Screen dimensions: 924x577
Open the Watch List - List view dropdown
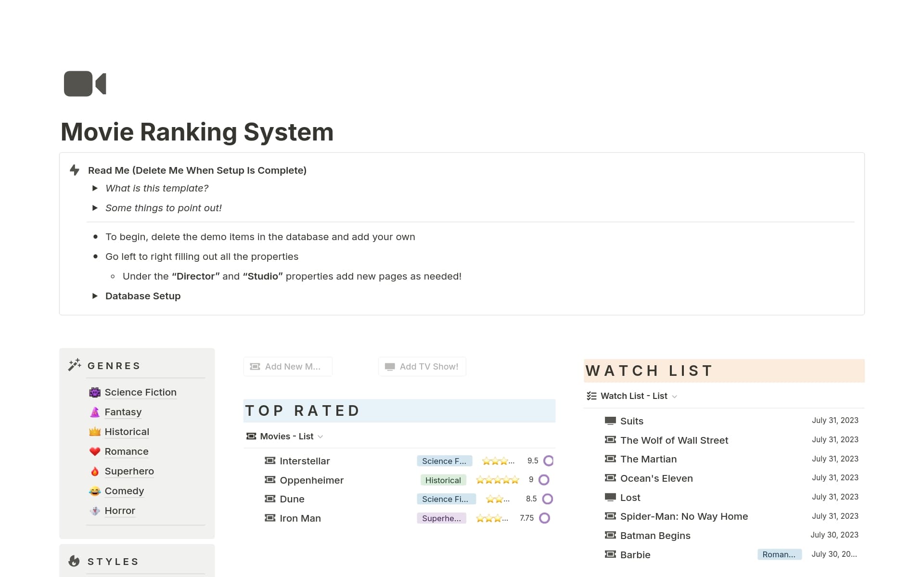pos(633,396)
